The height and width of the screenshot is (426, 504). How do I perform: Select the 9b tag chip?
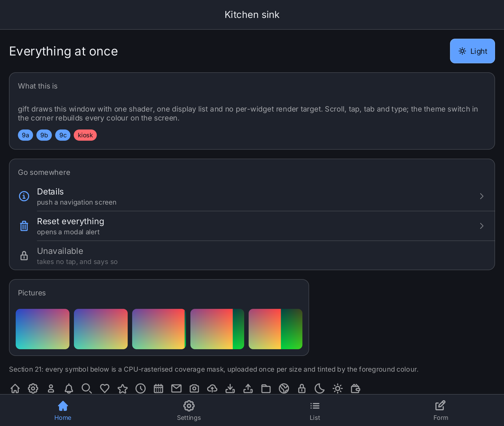coord(44,135)
